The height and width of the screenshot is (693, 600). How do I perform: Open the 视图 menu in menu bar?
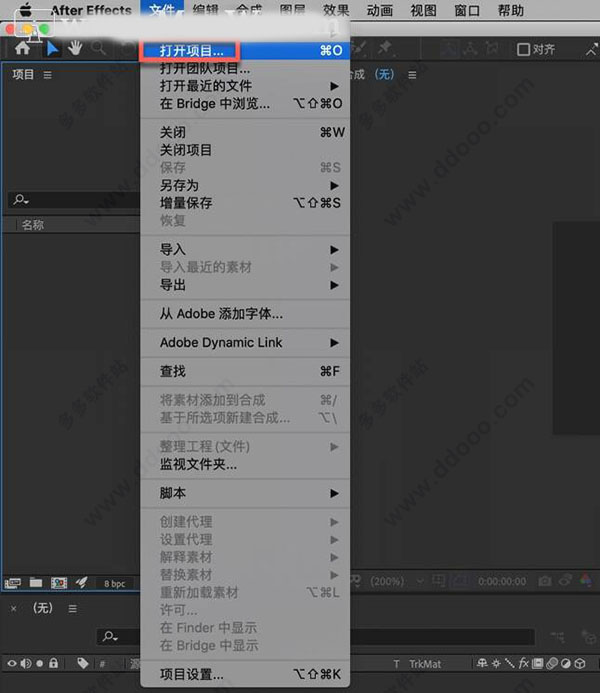click(x=423, y=10)
